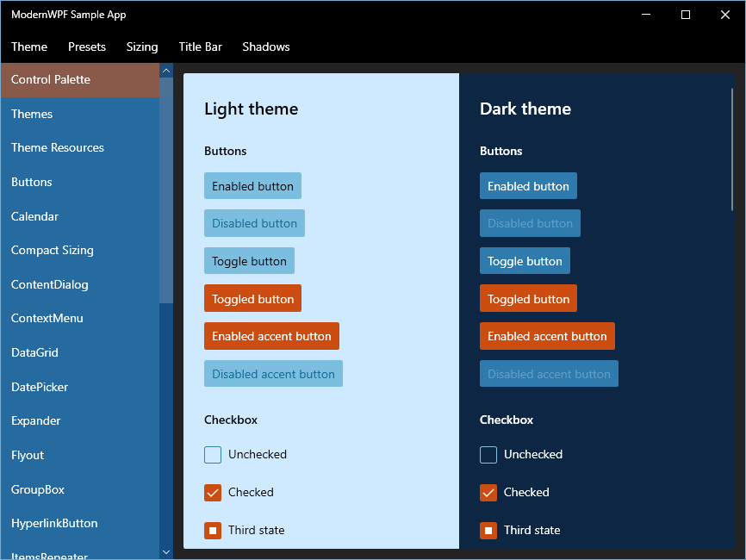746x560 pixels.
Task: Select DatePicker in sidebar
Action: pyautogui.click(x=80, y=387)
